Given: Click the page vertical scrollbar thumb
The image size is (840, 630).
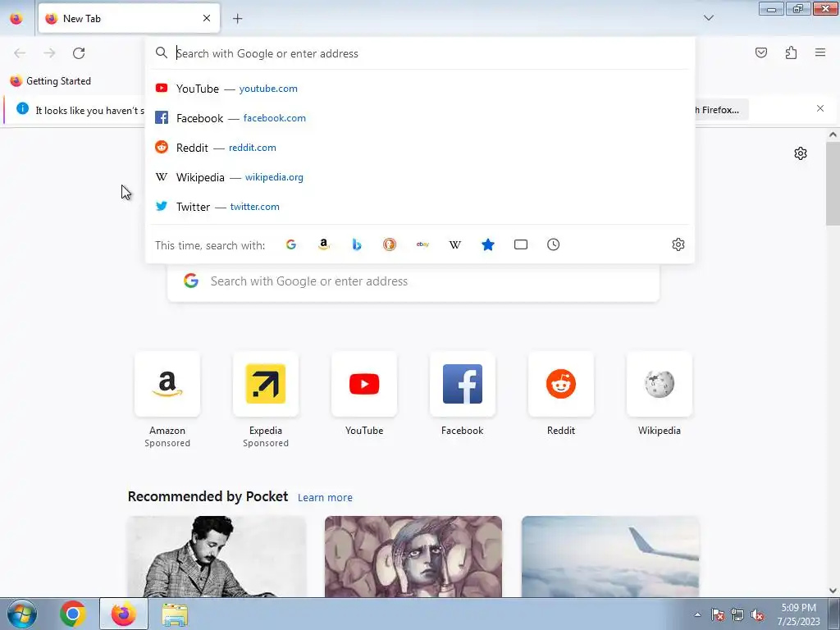Looking at the screenshot, I should [x=833, y=184].
